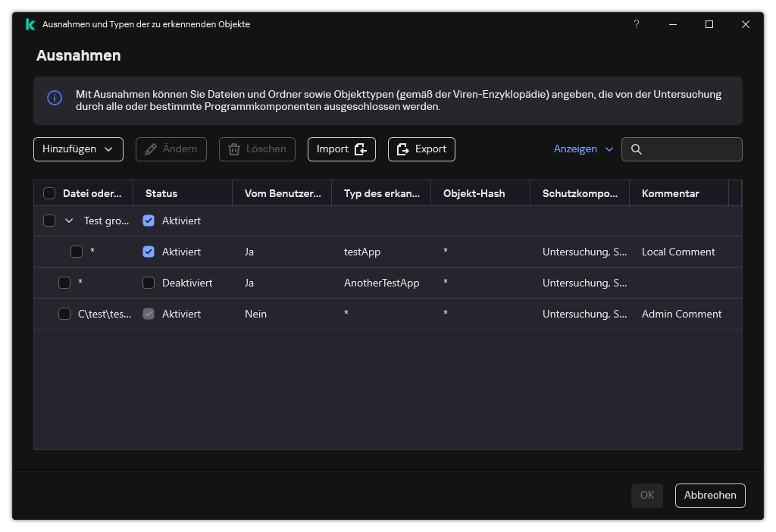Click Abbrechen to cancel
Screen dimensions: 776x532
(710, 495)
